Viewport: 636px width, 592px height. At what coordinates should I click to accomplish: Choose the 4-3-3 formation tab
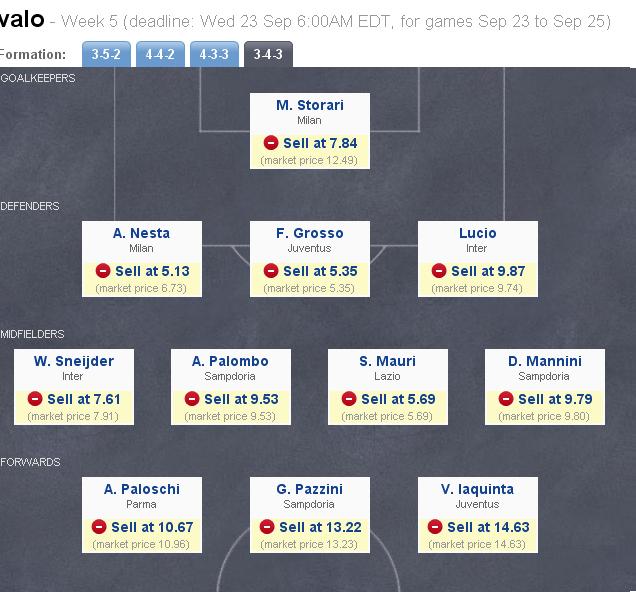coord(213,55)
